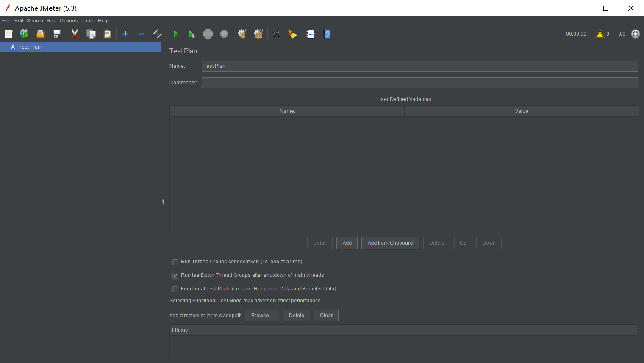The height and width of the screenshot is (363, 644).
Task: Click the Detail button
Action: [x=320, y=243]
